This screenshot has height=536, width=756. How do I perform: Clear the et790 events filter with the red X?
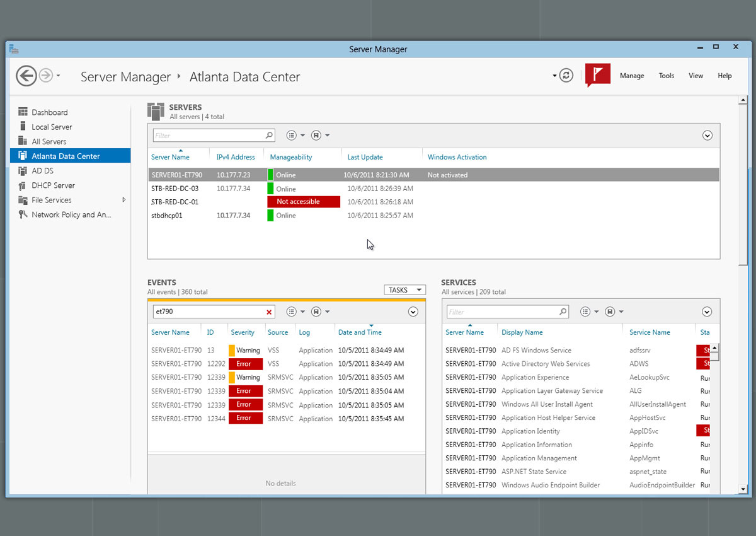click(270, 312)
